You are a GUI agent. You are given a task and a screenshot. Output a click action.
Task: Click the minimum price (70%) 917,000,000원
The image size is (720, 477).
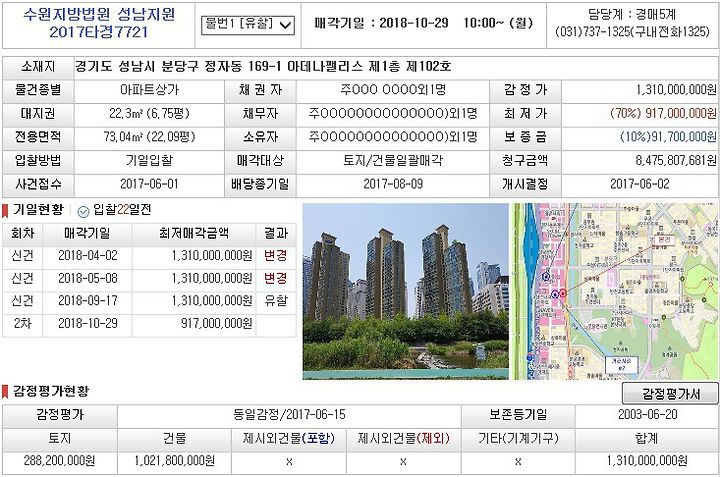point(663,113)
